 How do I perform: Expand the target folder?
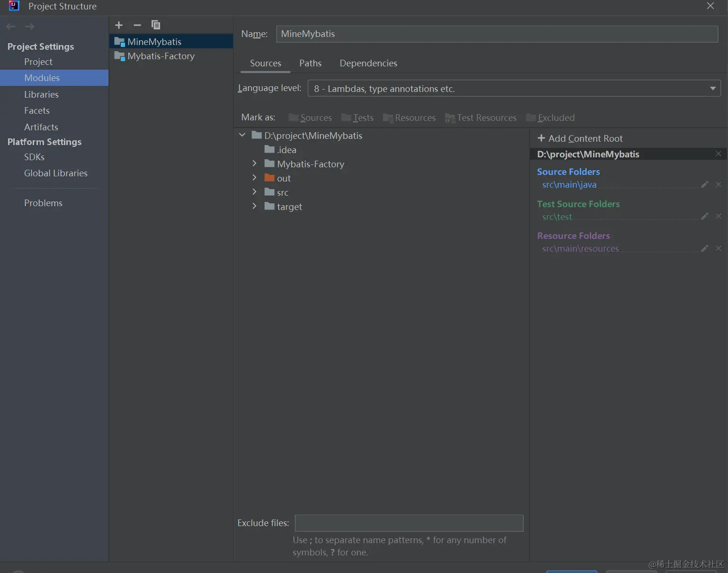[254, 206]
